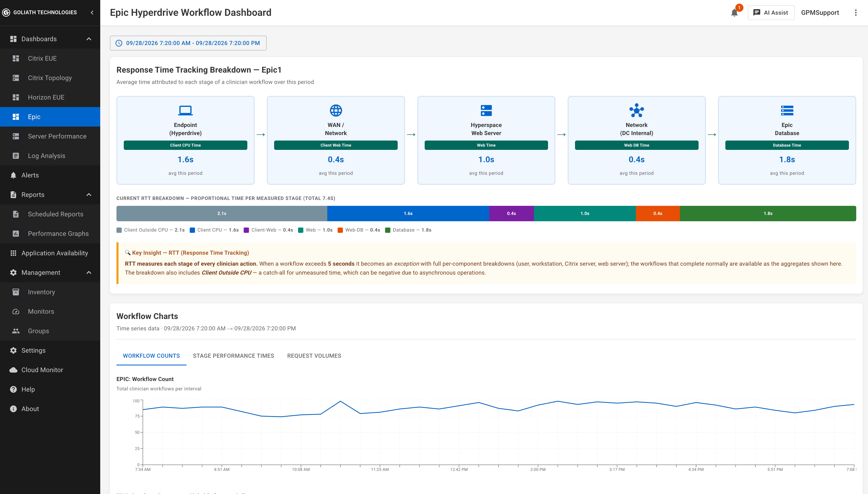Collapse the Reports section chevron

89,195
